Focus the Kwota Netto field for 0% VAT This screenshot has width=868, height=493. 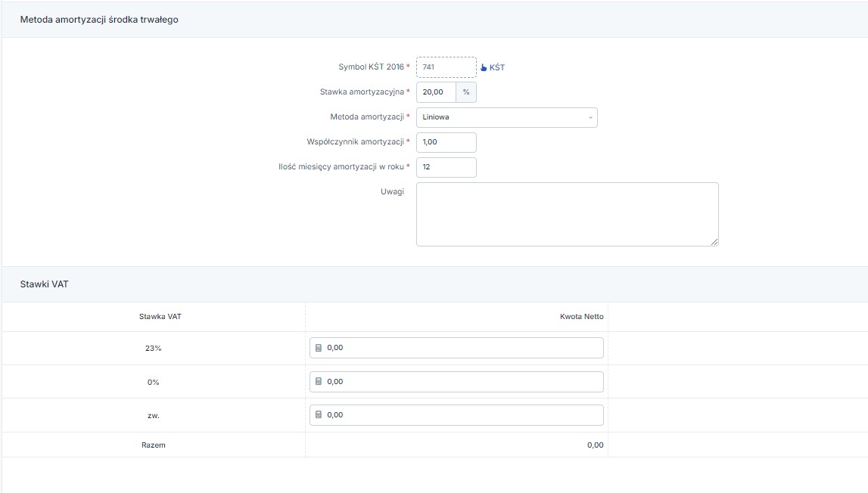click(463, 382)
